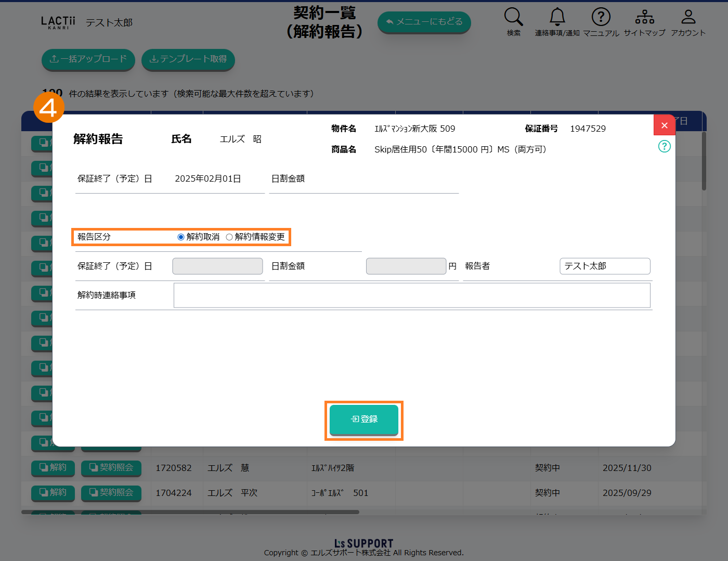The height and width of the screenshot is (561, 728).
Task: Click the 保証終了(予定)日 input field
Action: [x=217, y=266]
